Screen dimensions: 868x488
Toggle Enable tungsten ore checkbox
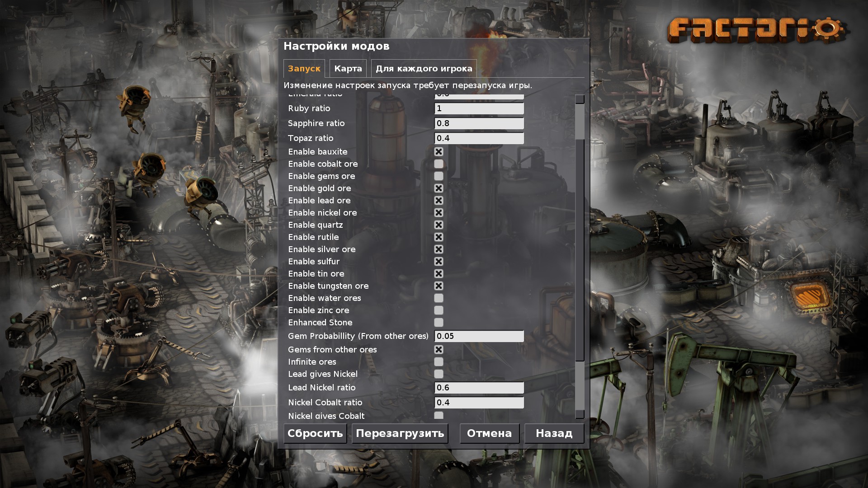(439, 286)
